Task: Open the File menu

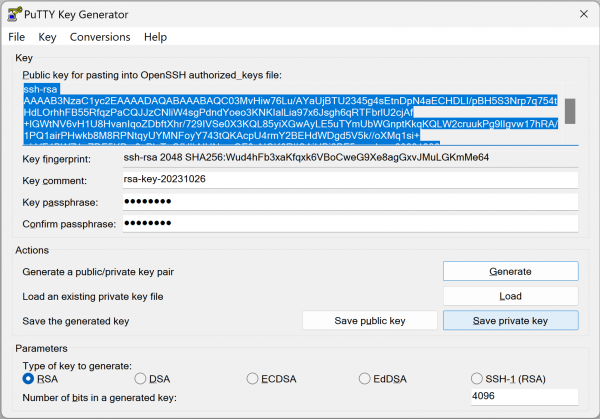Action: [x=16, y=37]
